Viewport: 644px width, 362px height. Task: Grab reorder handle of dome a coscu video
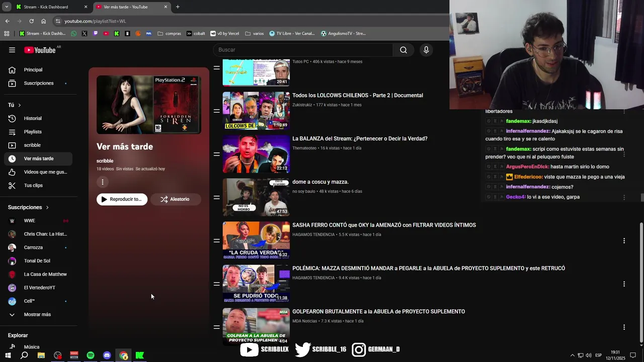click(x=216, y=197)
